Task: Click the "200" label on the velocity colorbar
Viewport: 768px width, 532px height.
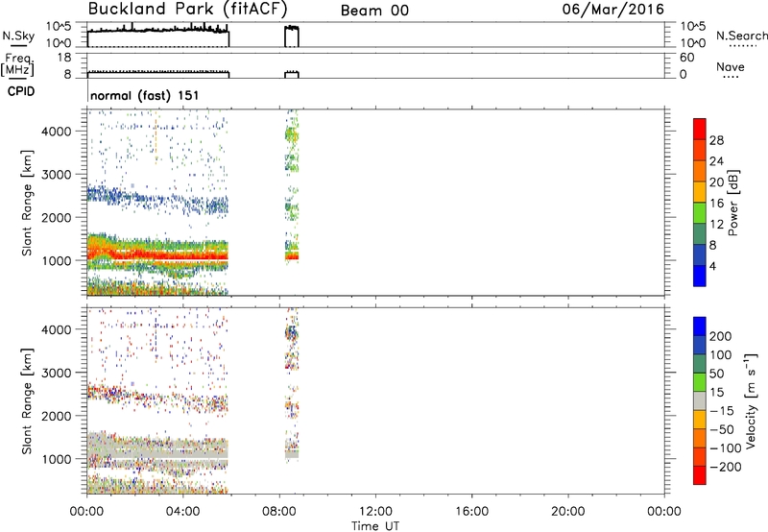Action: click(721, 336)
